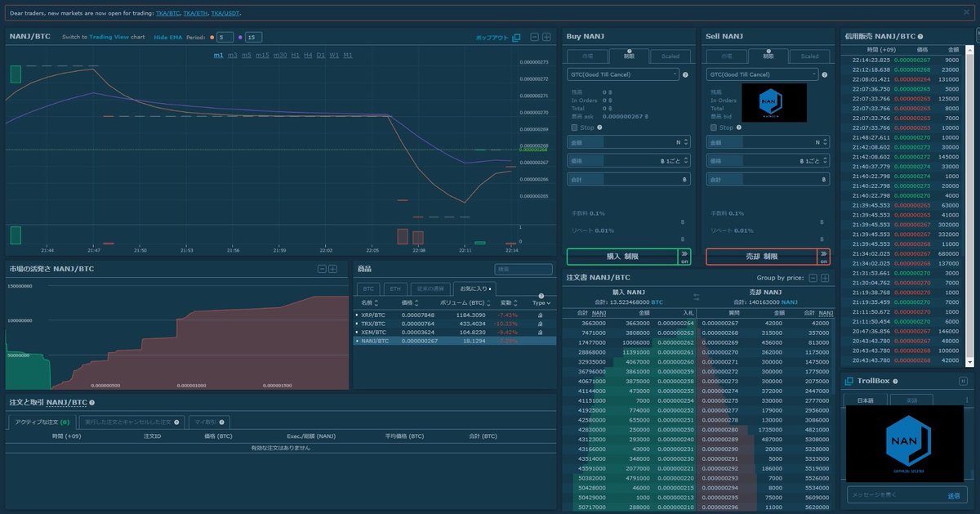Image resolution: width=980 pixels, height=514 pixels.
Task: Open Buy panel GTC order duration dropdown
Action: click(623, 74)
